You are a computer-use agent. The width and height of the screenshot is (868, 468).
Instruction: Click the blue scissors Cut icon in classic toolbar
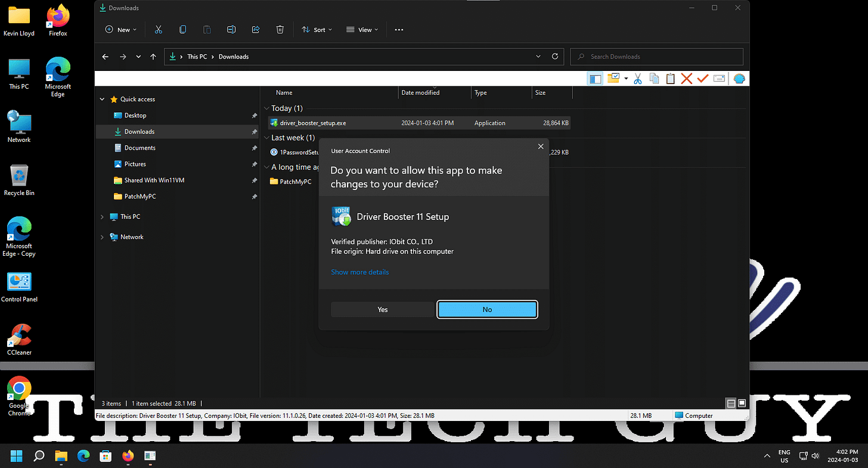pyautogui.click(x=637, y=79)
